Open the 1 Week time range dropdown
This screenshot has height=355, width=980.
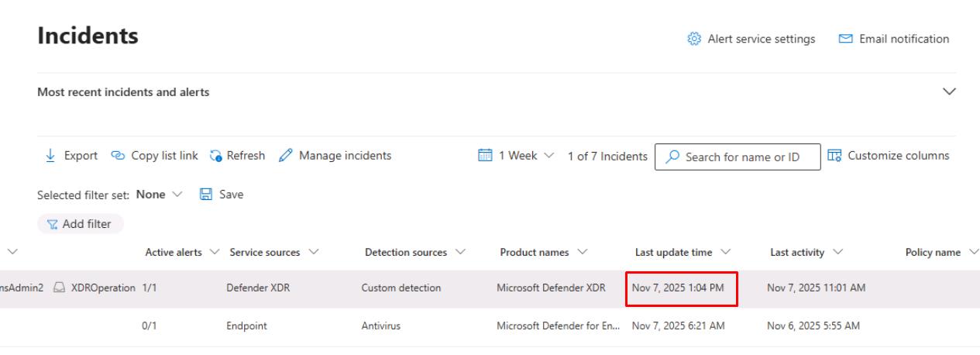click(518, 156)
